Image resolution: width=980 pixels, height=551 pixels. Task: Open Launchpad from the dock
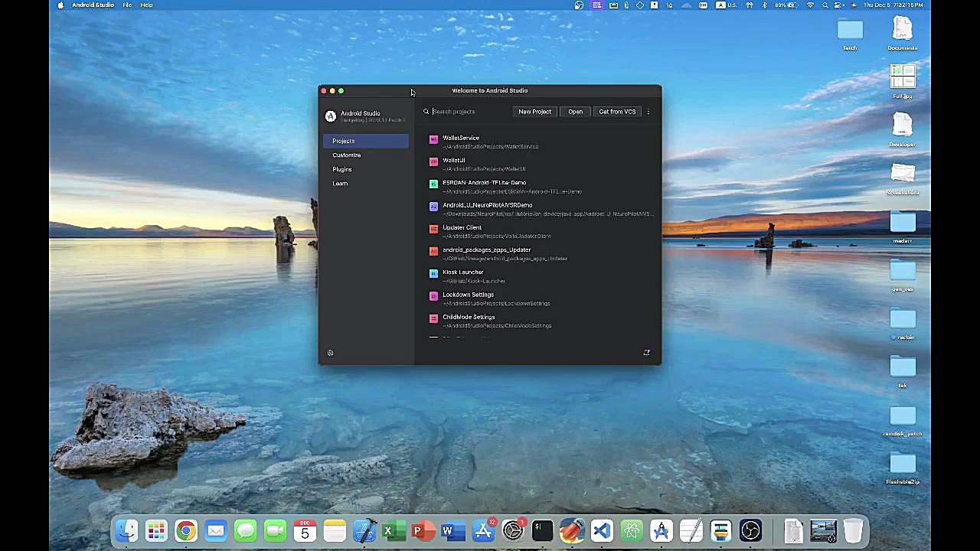pos(156,530)
